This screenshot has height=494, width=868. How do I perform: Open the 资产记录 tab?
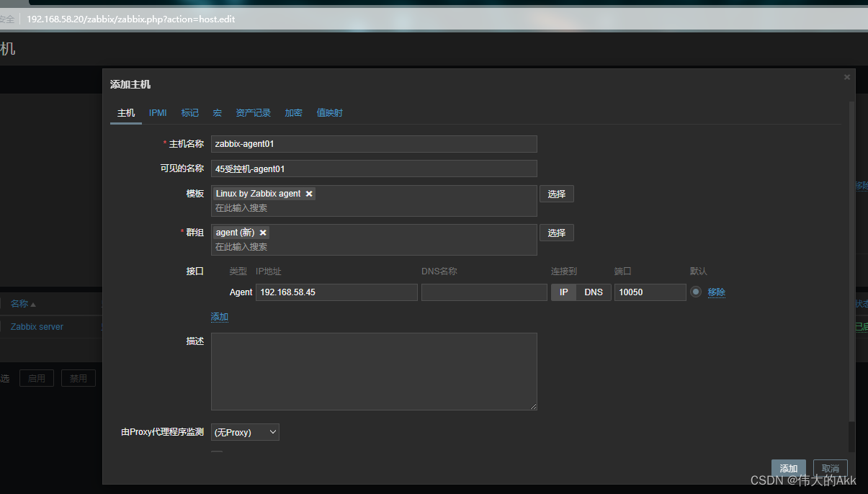tap(254, 113)
